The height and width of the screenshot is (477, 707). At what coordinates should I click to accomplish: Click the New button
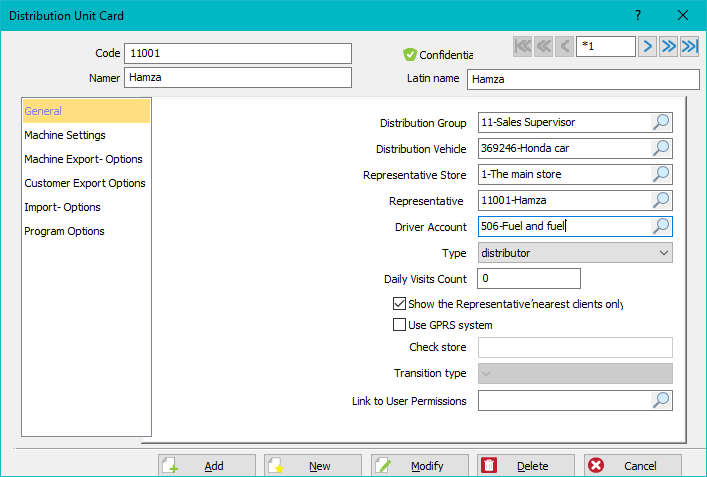[312, 465]
